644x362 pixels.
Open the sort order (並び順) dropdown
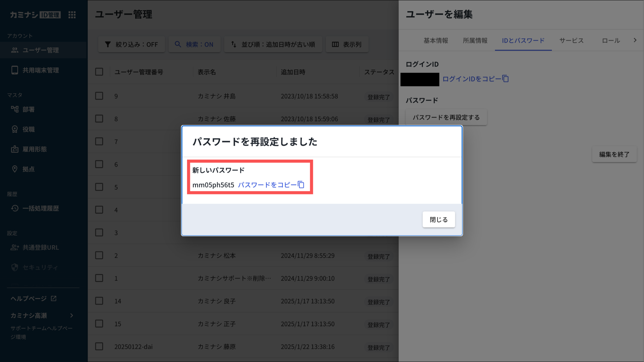pos(273,44)
